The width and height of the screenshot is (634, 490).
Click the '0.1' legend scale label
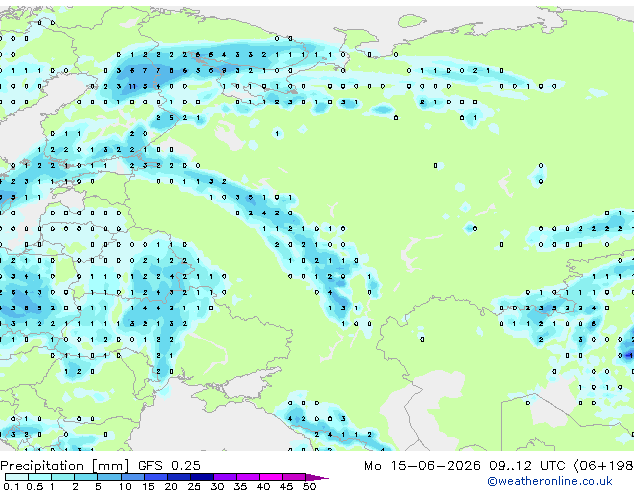coord(13,486)
